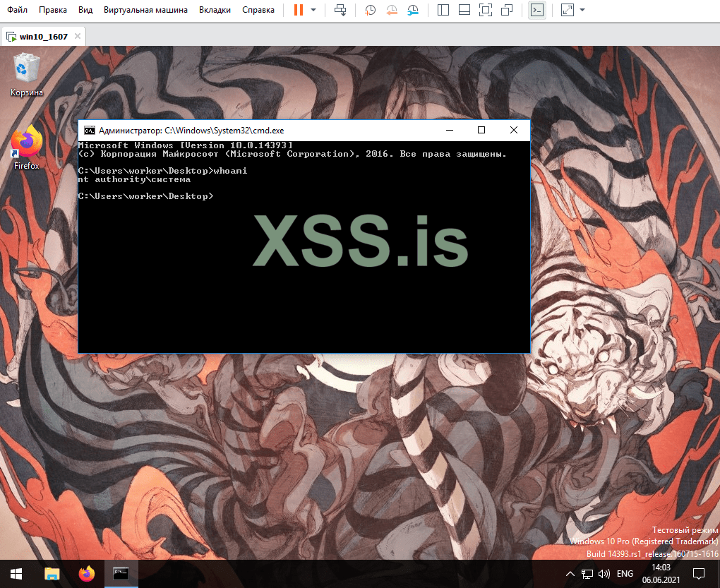Image resolution: width=720 pixels, height=588 pixels.
Task: Open the console view button
Action: (536, 10)
